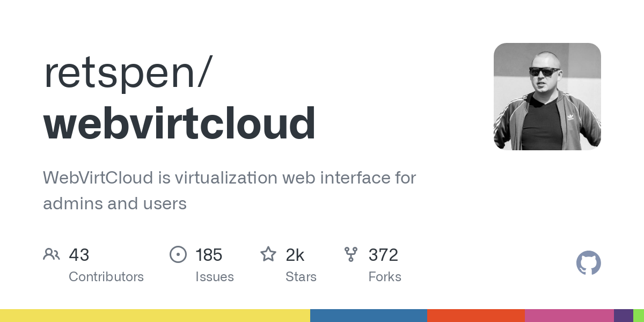Screen dimensions: 644x322
Task: Select the Forks label
Action: (385, 277)
